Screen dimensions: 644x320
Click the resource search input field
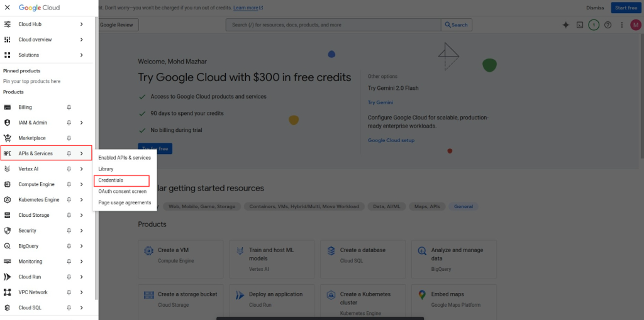pyautogui.click(x=333, y=25)
